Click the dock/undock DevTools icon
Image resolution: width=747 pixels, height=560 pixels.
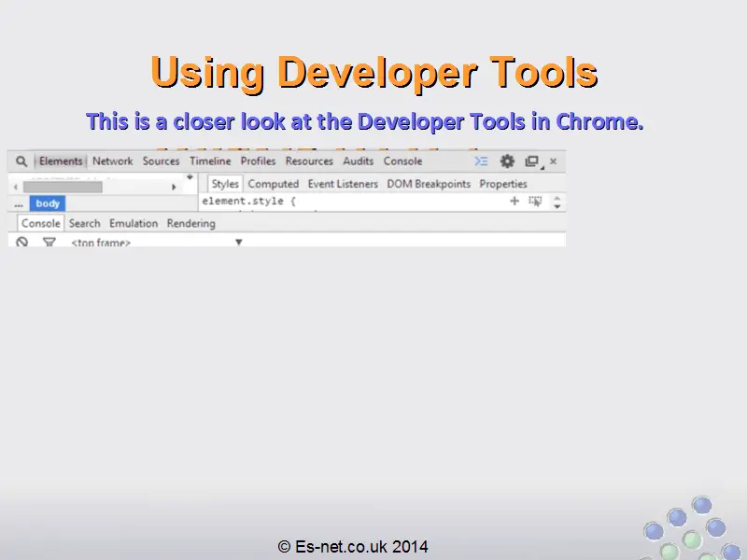(531, 161)
